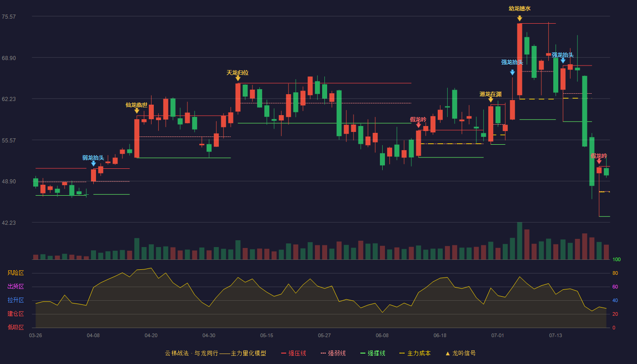Click the blue arrow under 弱龙抬头
This screenshot has height=364, width=637.
[93, 164]
